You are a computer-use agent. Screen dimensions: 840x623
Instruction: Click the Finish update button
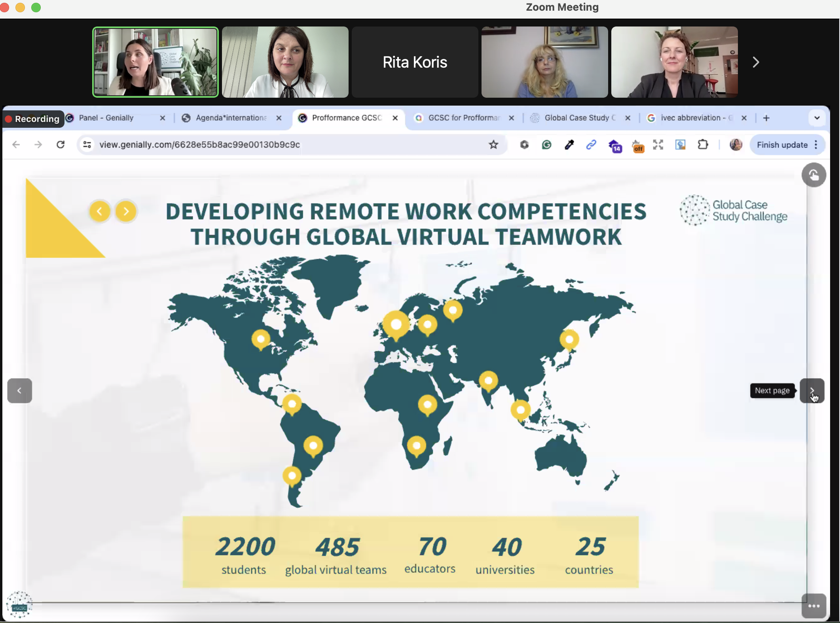pyautogui.click(x=782, y=145)
